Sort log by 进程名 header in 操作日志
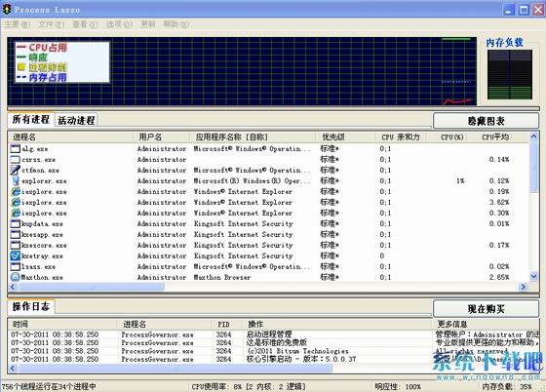The width and height of the screenshot is (546, 392). tap(165, 325)
